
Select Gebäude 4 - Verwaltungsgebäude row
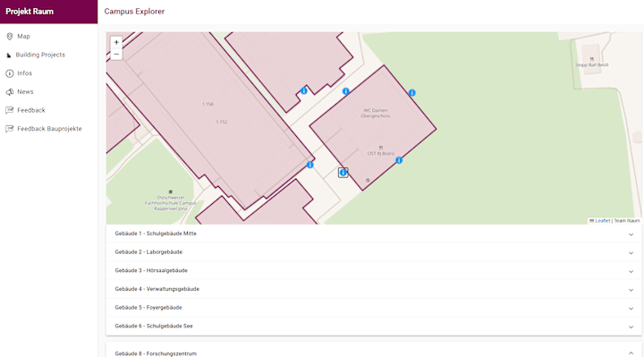374,289
